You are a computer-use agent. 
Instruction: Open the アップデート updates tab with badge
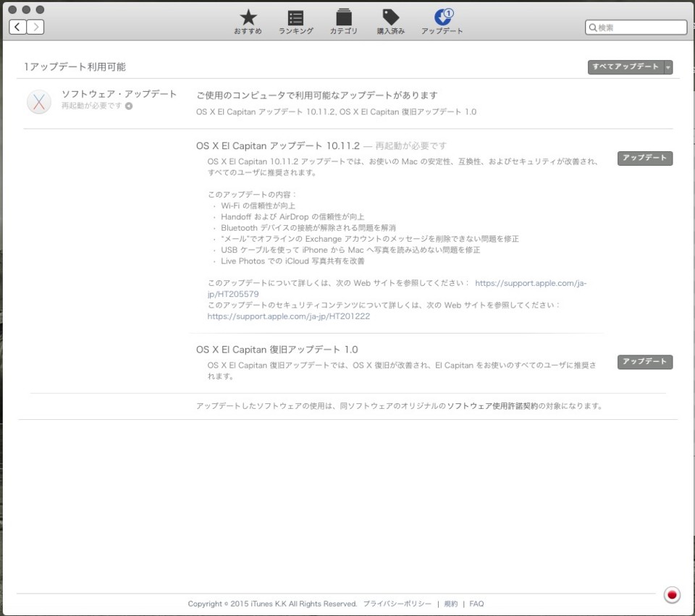[x=442, y=22]
